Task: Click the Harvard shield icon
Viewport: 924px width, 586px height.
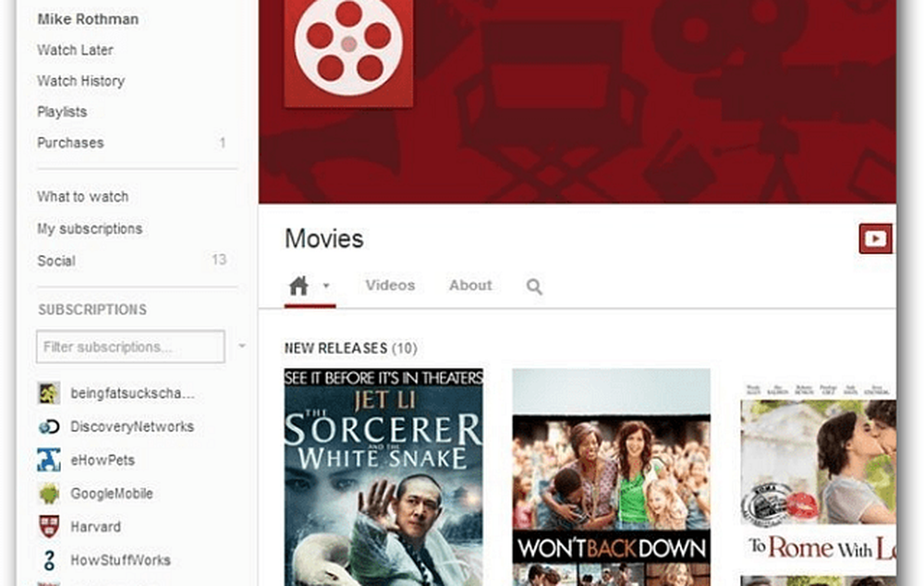Action: (x=49, y=527)
